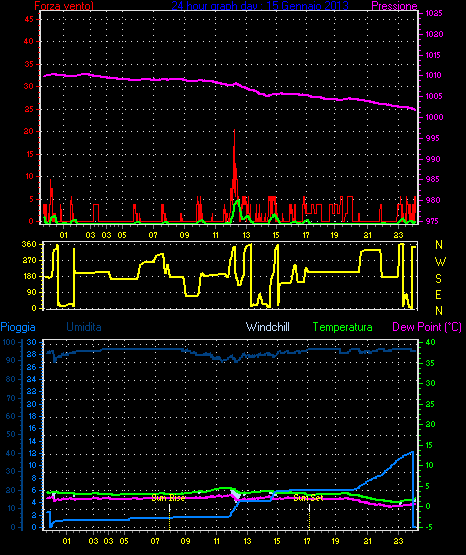Click pressure axis value 995
The image size is (466, 555).
click(432, 138)
